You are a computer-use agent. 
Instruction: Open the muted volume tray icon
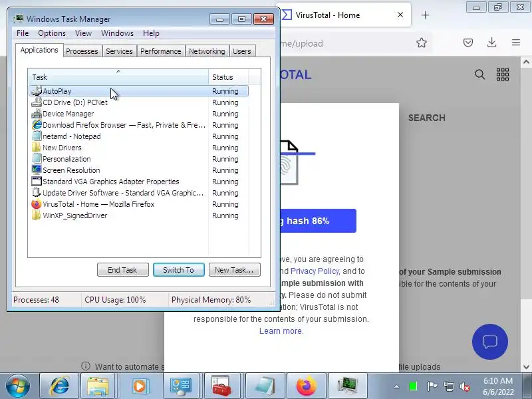click(x=465, y=386)
